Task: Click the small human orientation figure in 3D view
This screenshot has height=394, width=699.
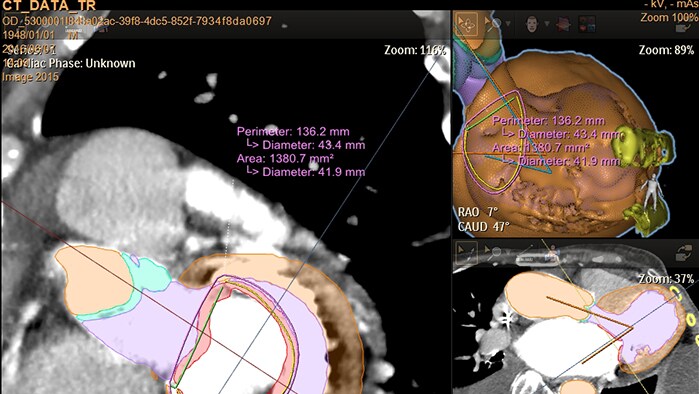Action: click(652, 191)
